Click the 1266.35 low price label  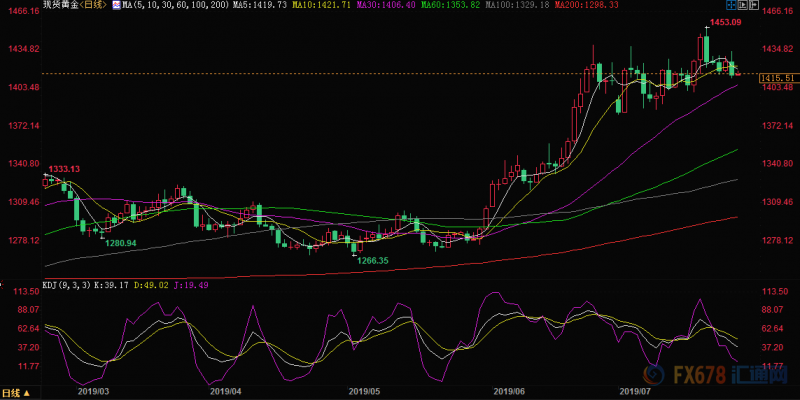372,260
